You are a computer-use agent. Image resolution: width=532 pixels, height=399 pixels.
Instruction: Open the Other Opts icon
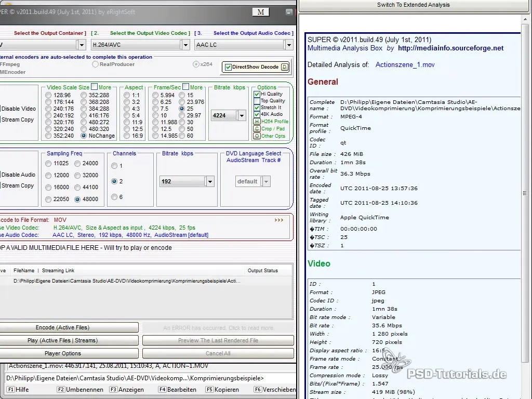[x=257, y=136]
